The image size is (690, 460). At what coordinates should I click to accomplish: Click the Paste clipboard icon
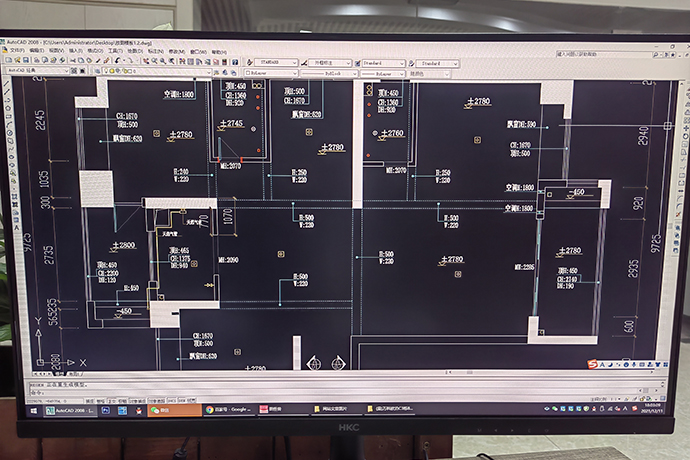point(89,60)
